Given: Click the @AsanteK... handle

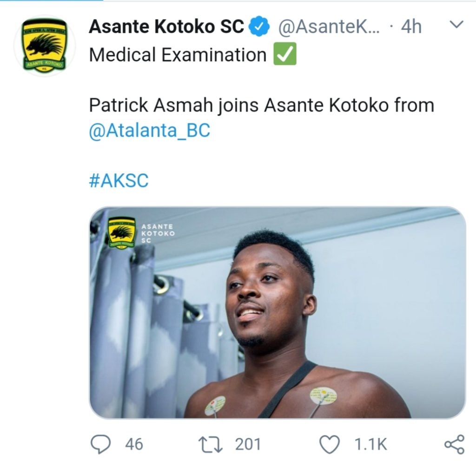Looking at the screenshot, I should coord(329,27).
